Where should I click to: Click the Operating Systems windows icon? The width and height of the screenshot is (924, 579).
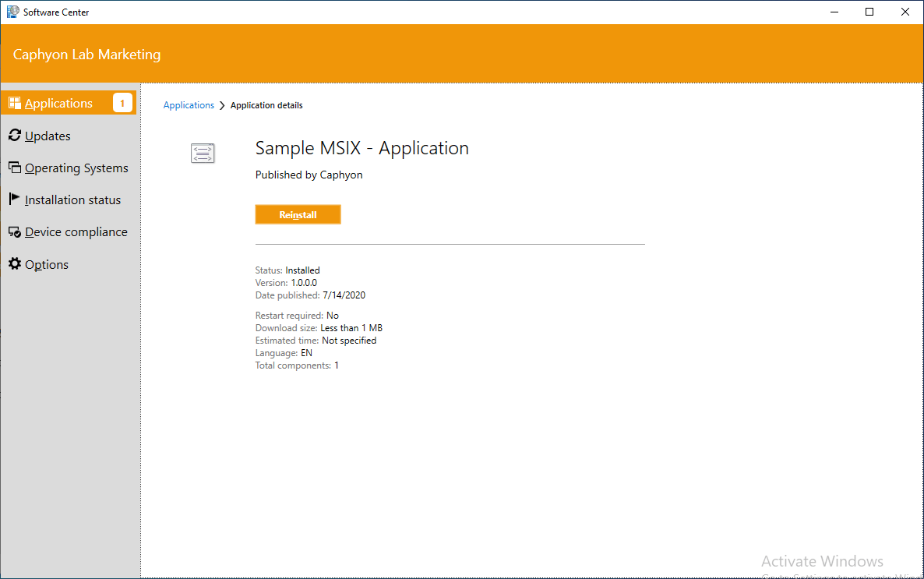(x=15, y=168)
